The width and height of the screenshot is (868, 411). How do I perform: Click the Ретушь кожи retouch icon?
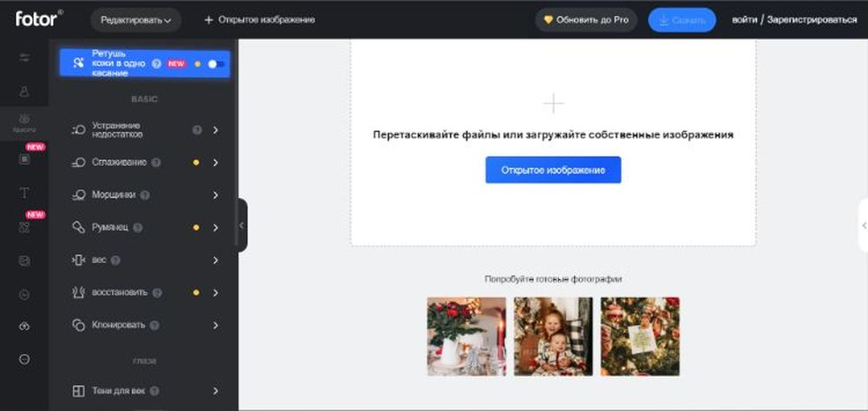click(79, 63)
